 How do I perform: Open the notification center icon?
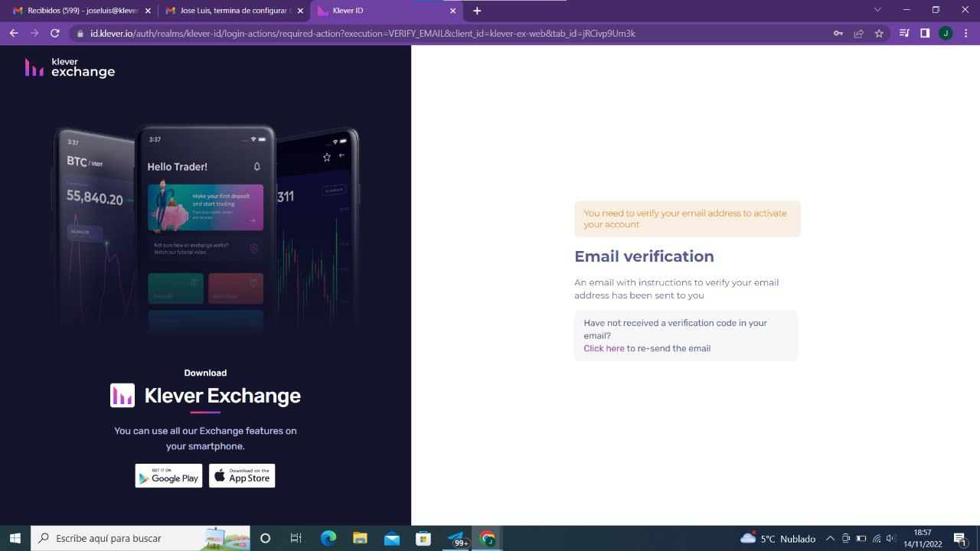[x=960, y=539]
